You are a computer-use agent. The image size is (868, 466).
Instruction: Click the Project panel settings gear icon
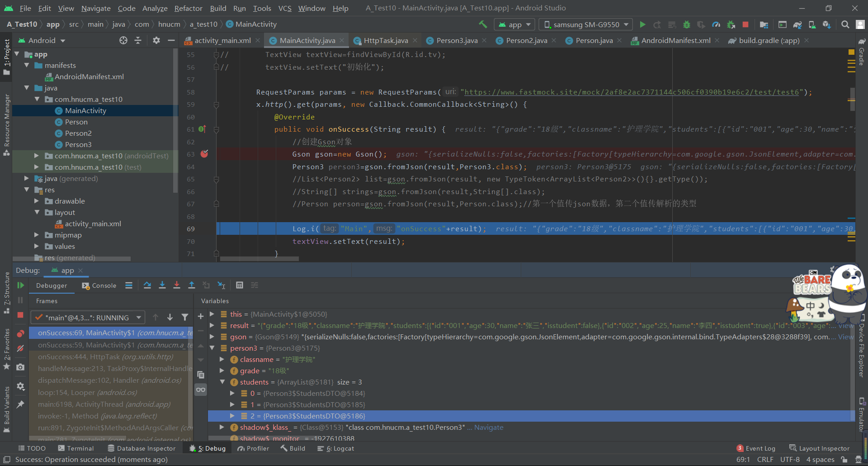click(x=156, y=40)
